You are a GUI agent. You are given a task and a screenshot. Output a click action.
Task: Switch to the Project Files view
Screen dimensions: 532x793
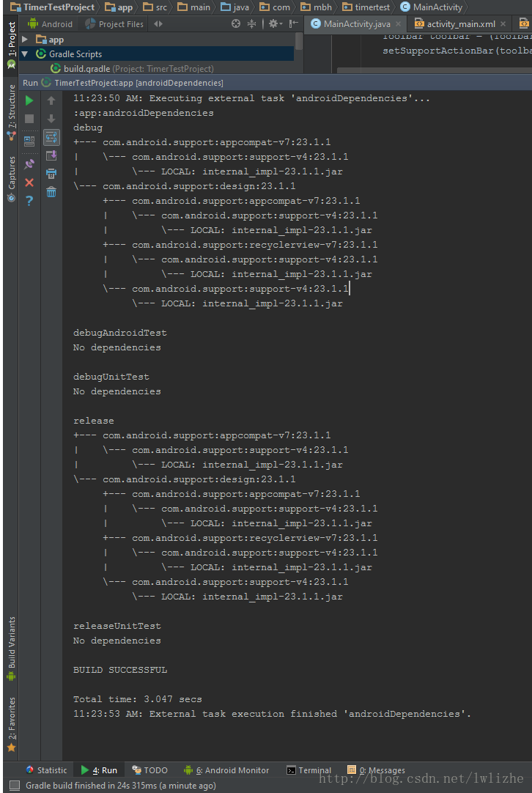pyautogui.click(x=114, y=23)
